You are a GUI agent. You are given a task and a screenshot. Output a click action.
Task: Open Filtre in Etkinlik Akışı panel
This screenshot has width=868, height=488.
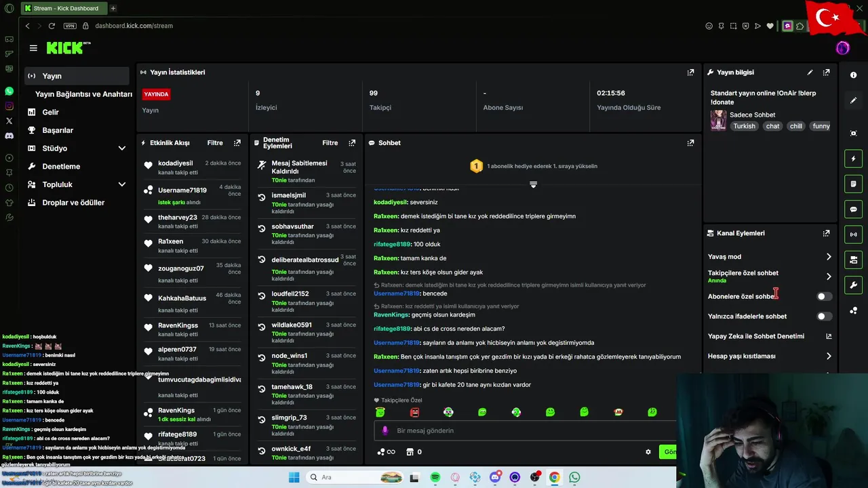(x=215, y=143)
